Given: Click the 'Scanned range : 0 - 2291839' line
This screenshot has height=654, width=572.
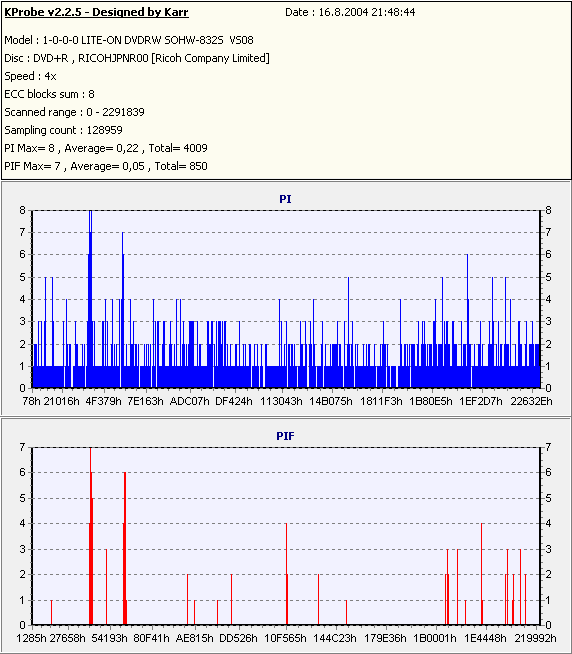Looking at the screenshot, I should 74,112.
